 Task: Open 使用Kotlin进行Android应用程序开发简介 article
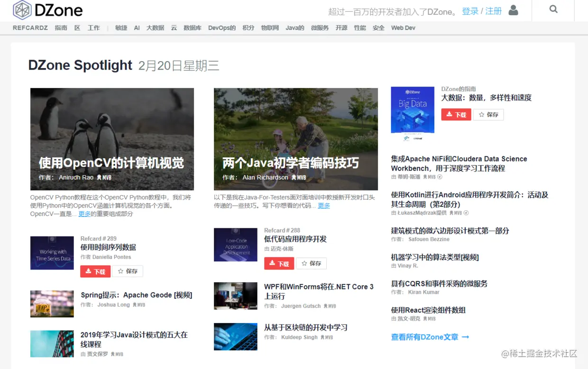tap(469, 199)
